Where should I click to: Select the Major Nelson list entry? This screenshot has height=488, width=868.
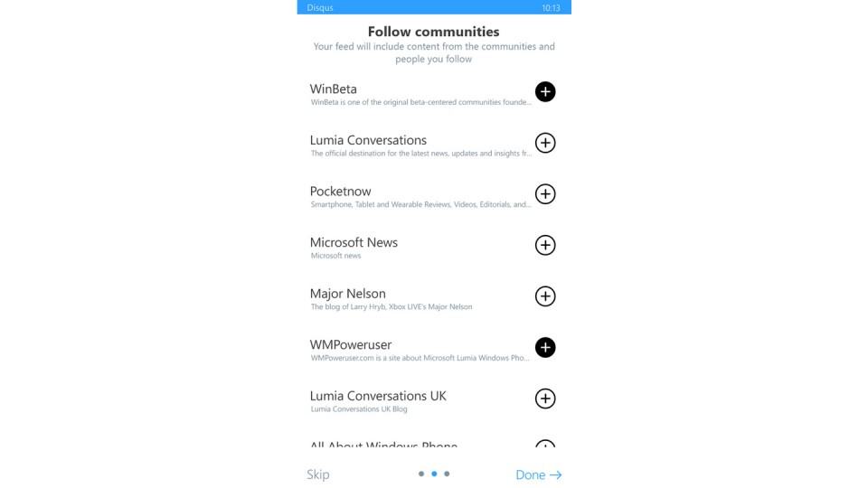[347, 294]
